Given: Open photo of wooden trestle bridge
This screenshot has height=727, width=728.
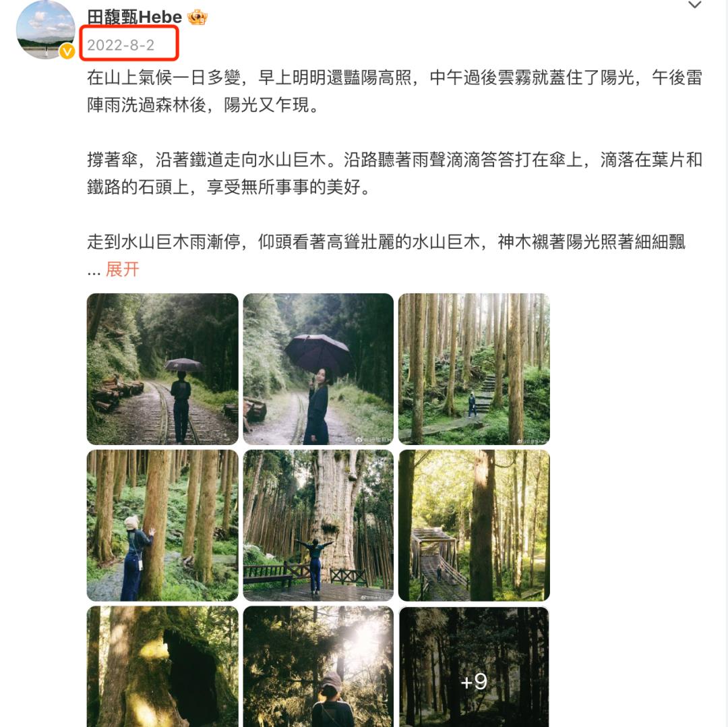Looking at the screenshot, I should 474,525.
